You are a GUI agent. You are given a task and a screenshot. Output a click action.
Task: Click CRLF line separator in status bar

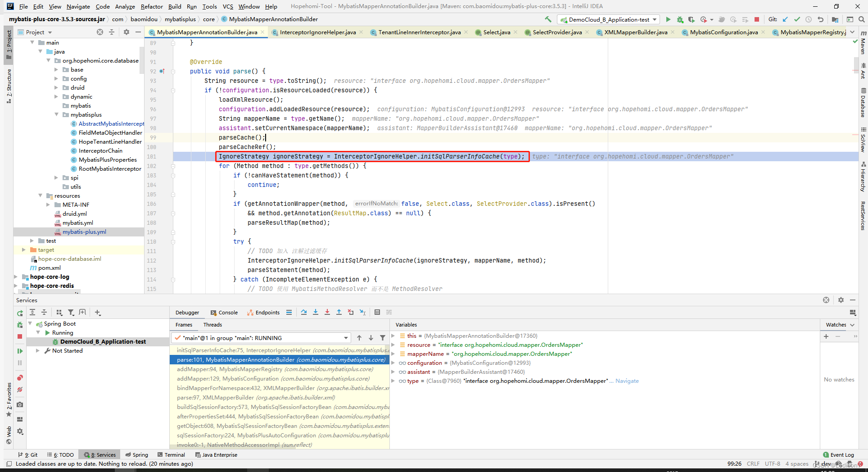click(753, 463)
